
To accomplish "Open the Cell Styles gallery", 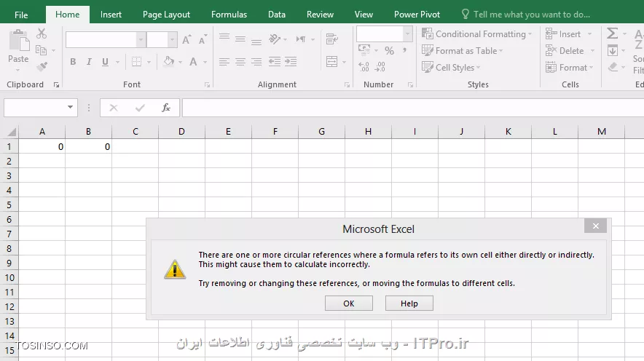I will (451, 67).
